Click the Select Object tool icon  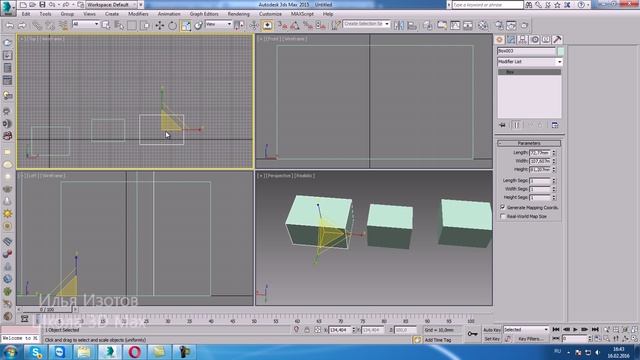point(106,25)
